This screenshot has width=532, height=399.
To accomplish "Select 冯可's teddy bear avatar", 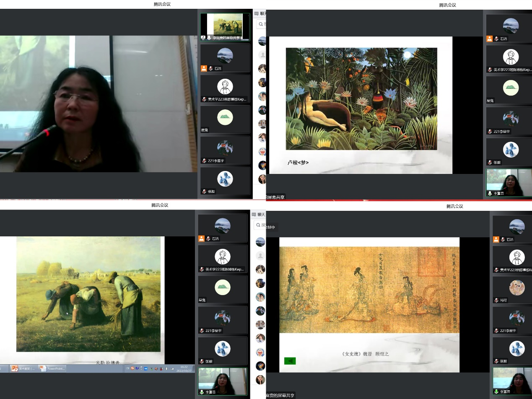I will point(517,288).
